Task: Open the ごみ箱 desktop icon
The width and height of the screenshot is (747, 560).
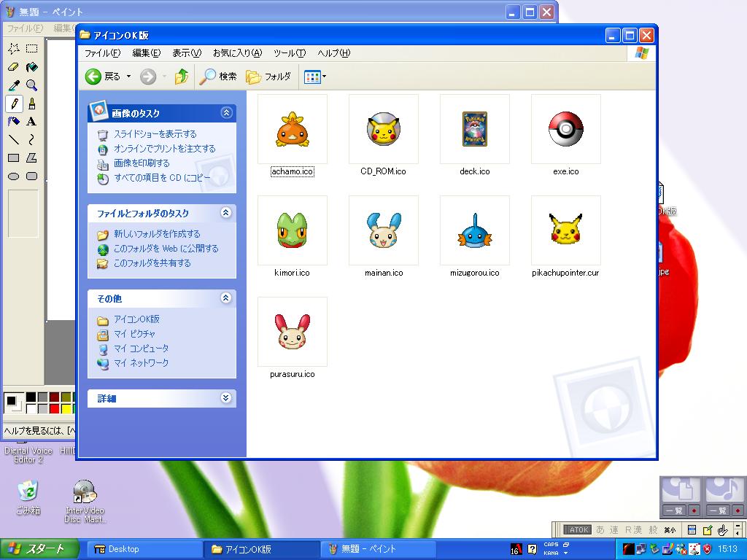Action: (28, 497)
